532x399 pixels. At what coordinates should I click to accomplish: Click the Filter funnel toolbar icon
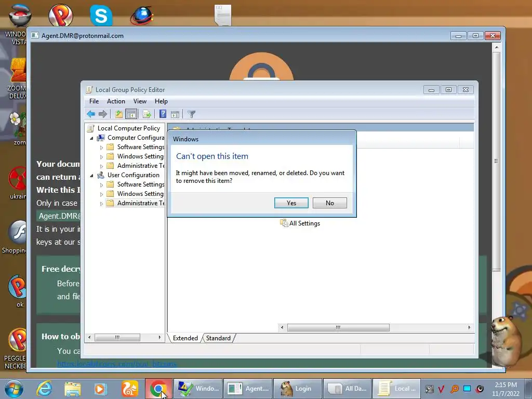pyautogui.click(x=191, y=114)
